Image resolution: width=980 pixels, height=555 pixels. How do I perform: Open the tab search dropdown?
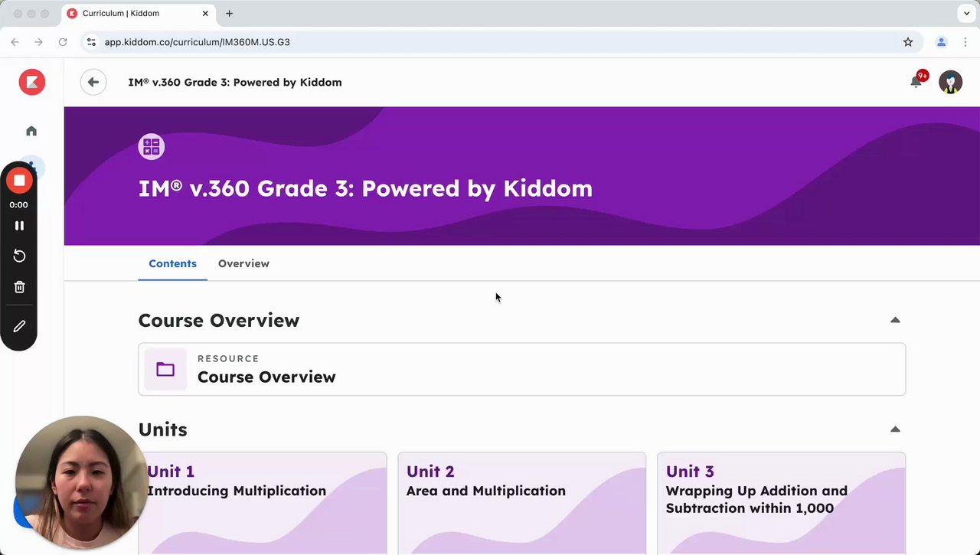965,13
